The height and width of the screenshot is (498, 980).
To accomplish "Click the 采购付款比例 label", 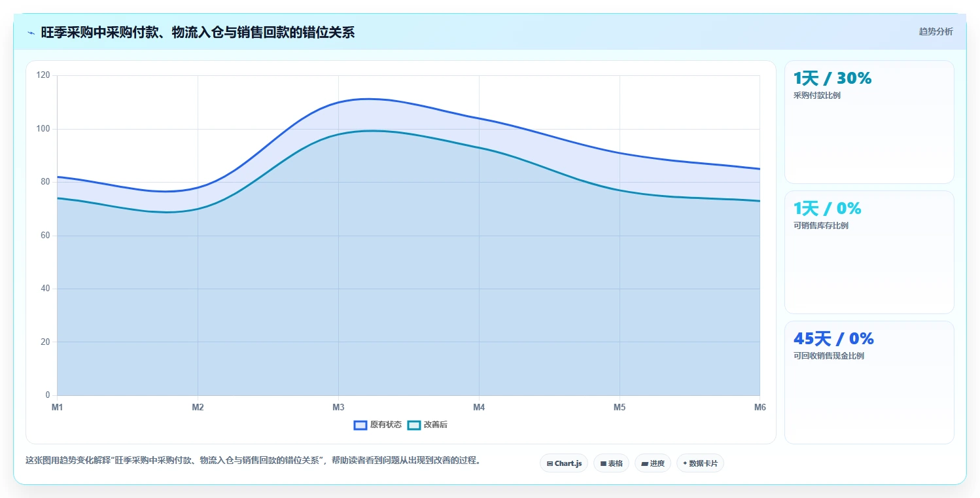I will tap(817, 96).
